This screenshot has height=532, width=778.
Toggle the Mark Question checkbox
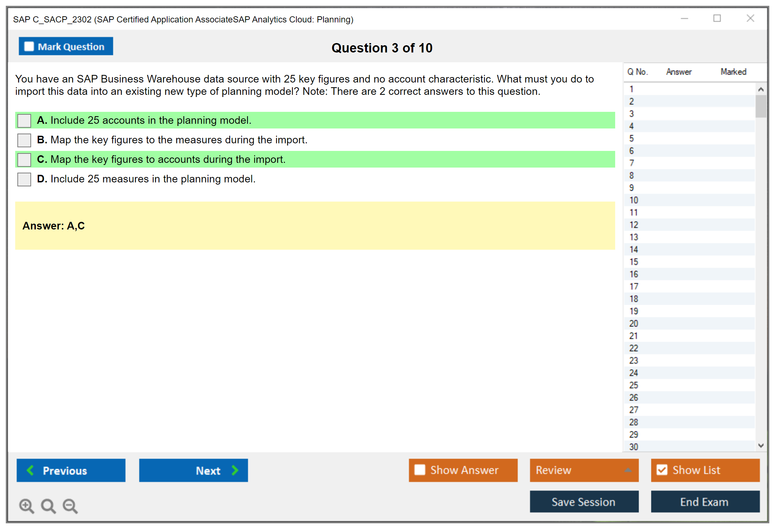click(29, 46)
